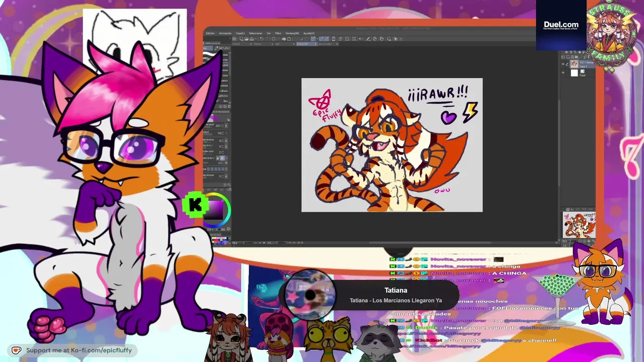Open the Ayuda(H) menu
644x362 pixels.
(309, 33)
